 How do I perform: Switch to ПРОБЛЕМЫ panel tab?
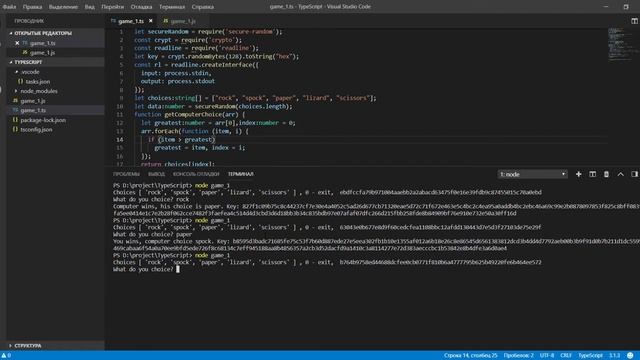tap(126, 174)
